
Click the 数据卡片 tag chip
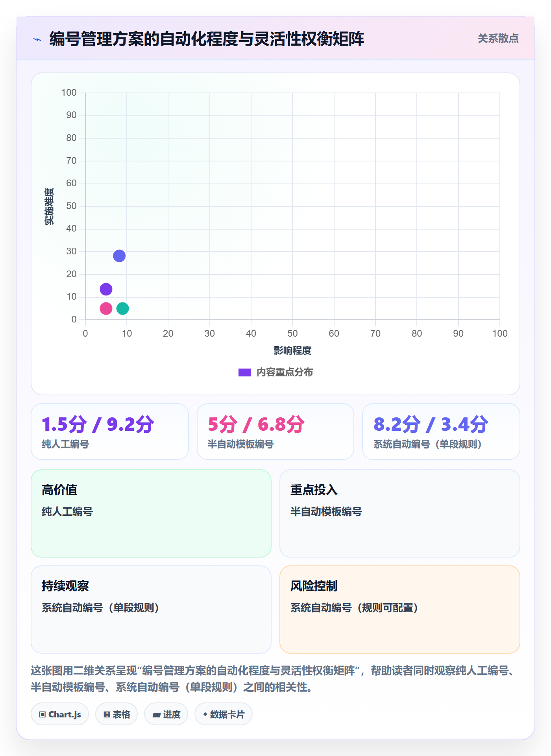(224, 714)
